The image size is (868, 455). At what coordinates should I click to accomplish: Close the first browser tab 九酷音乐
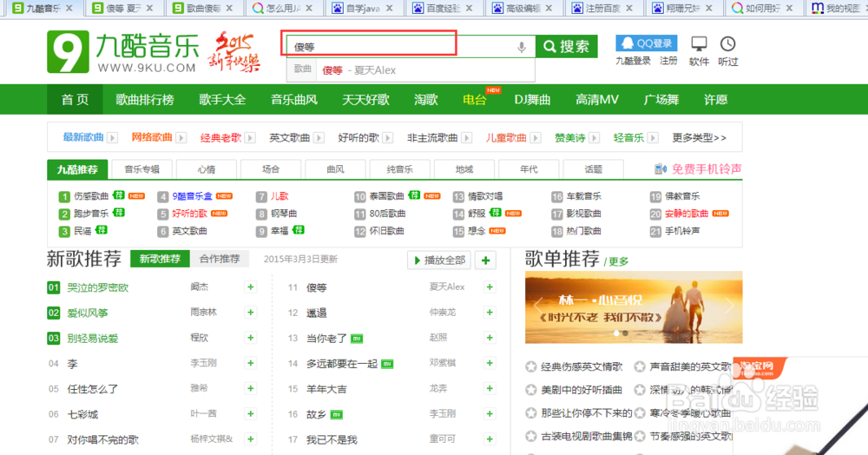pos(69,9)
